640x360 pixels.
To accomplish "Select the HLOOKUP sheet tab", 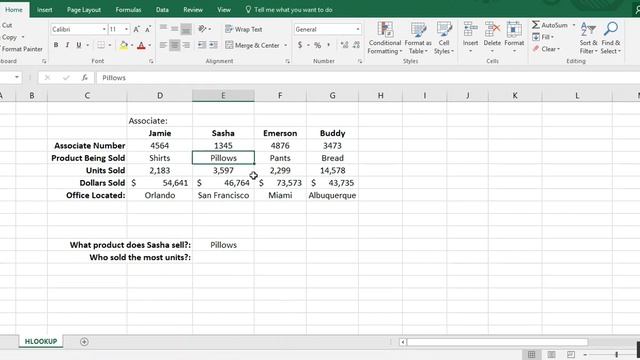I will click(41, 341).
